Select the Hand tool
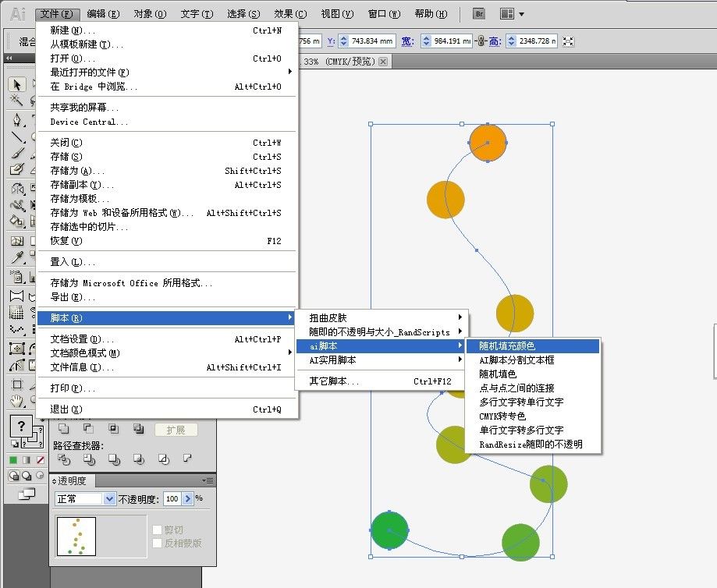Viewport: 717px width, 588px height. 17,401
